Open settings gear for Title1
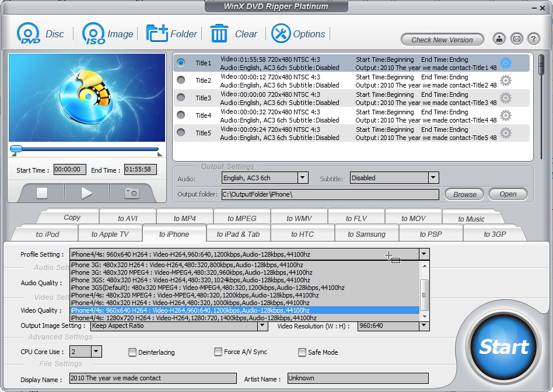 pyautogui.click(x=506, y=63)
